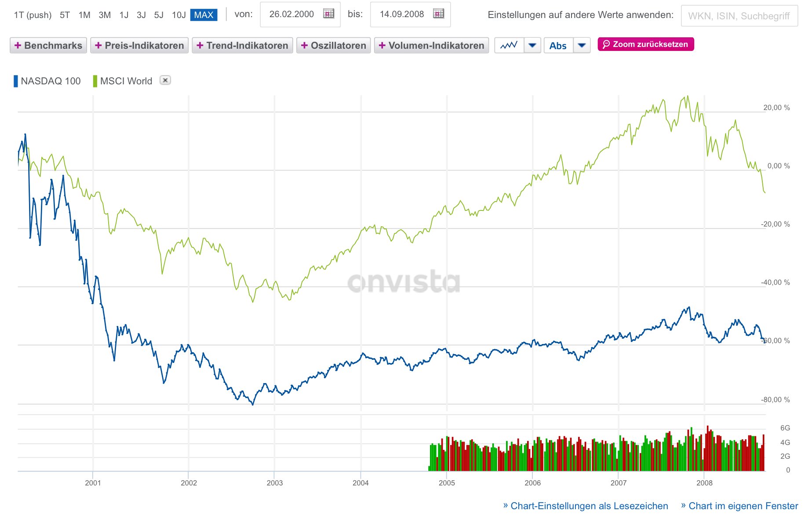The image size is (812, 525).
Task: Open the 'von' date calendar picker icon
Action: tap(328, 14)
